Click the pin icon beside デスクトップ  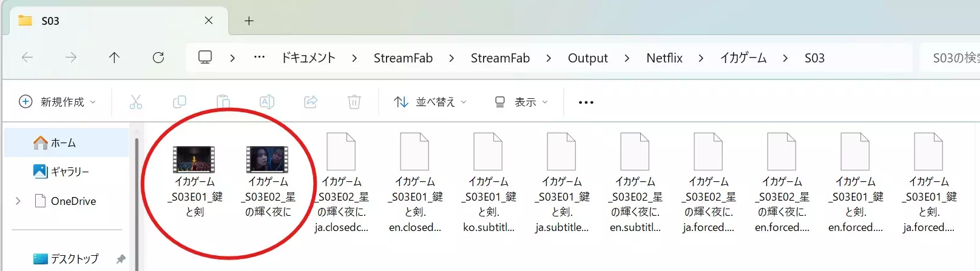(121, 259)
